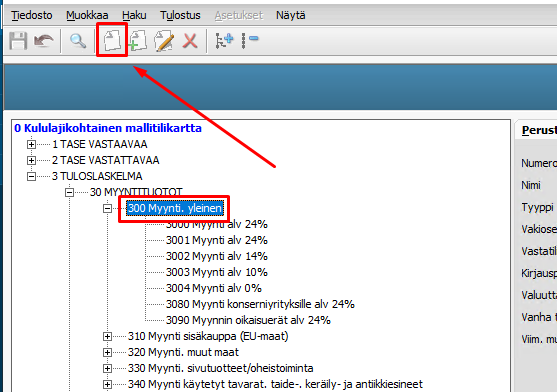Select 3090 Myynnin oikaisuerät alv 24%

(x=248, y=320)
